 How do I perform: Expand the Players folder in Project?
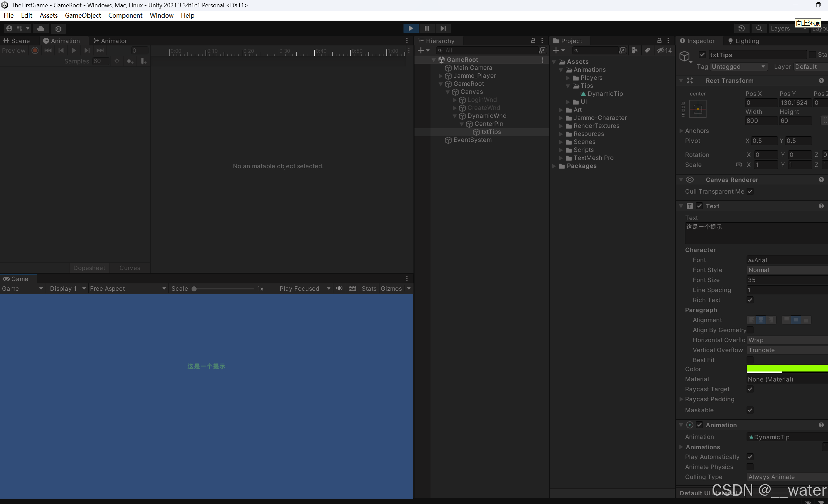[x=568, y=78]
